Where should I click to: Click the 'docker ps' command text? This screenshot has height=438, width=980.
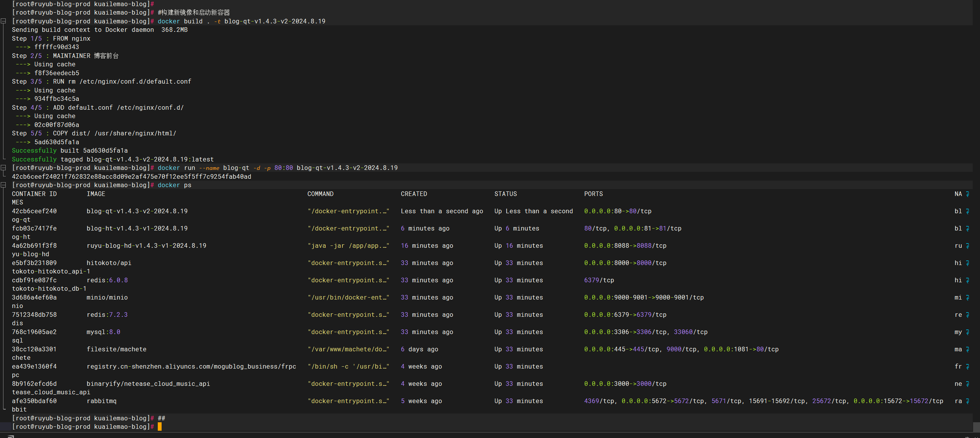(x=175, y=185)
